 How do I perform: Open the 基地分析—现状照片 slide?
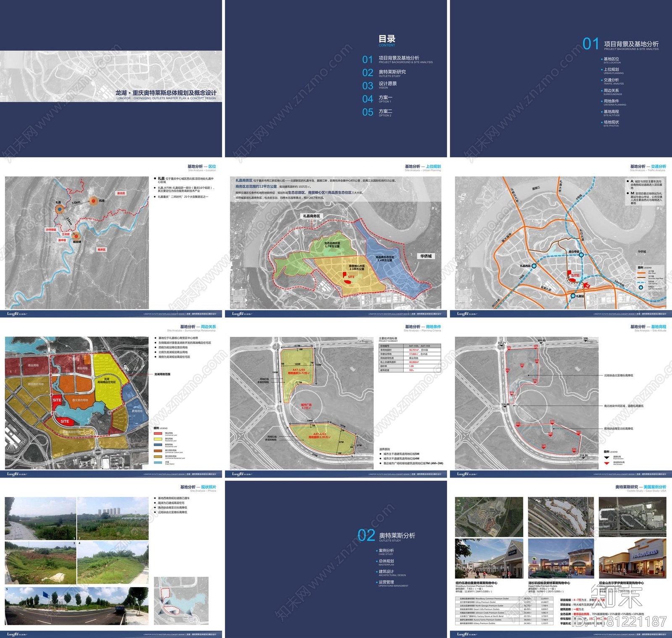point(111,559)
